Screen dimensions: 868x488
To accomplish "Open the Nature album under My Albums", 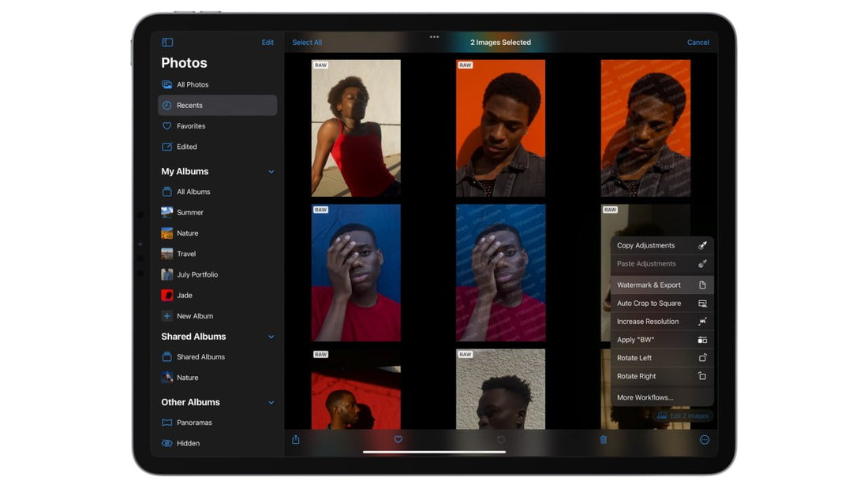I will click(x=217, y=233).
